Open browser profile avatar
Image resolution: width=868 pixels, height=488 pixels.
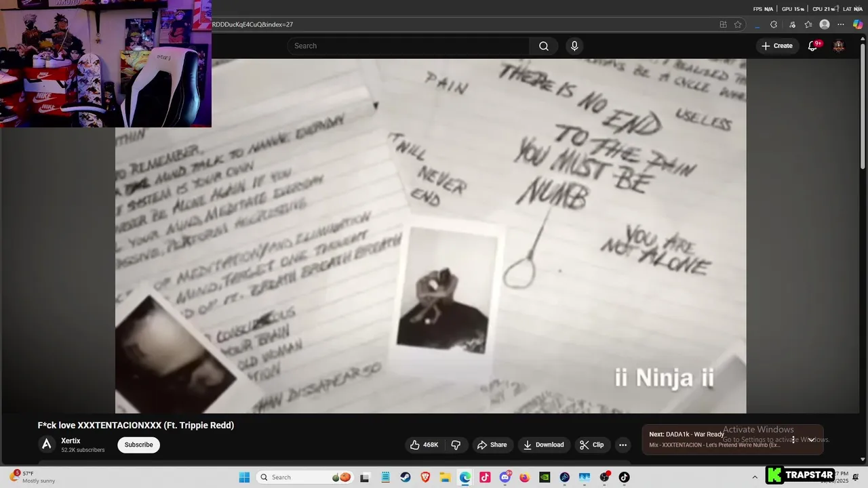[x=825, y=24]
